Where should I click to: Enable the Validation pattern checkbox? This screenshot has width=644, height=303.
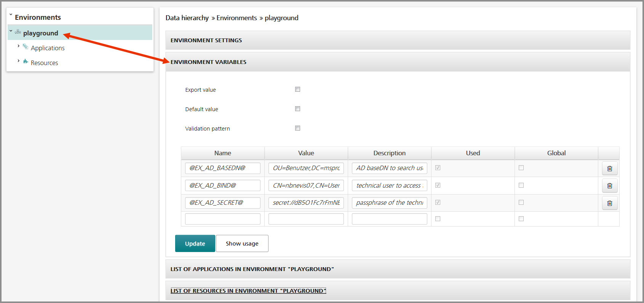click(297, 128)
